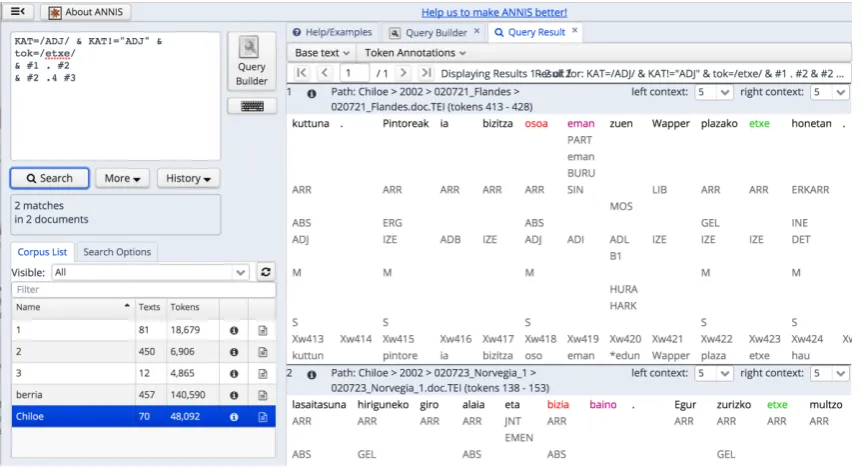Select the Query Result tab

pos(536,32)
